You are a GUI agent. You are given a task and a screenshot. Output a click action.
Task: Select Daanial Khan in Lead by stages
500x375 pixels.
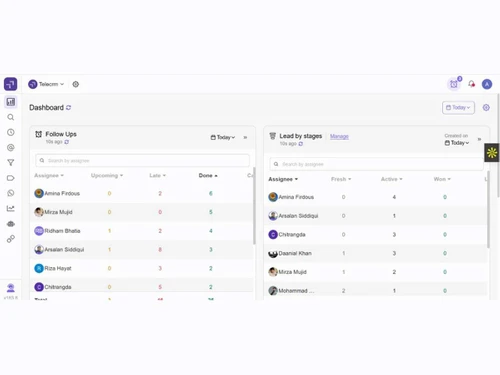click(290, 253)
